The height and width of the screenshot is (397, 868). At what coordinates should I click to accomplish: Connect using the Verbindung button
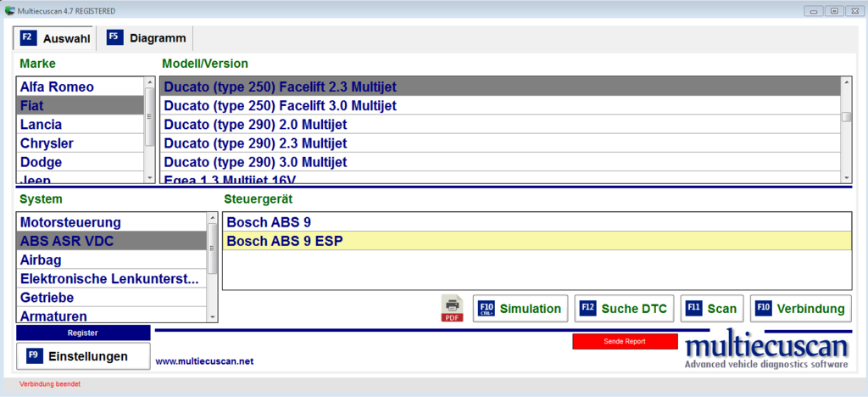[801, 309]
